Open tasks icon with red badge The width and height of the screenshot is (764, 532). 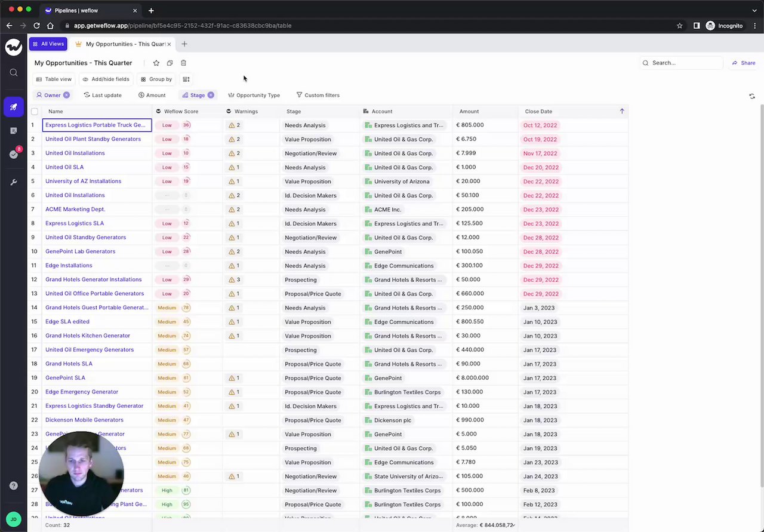click(x=14, y=154)
